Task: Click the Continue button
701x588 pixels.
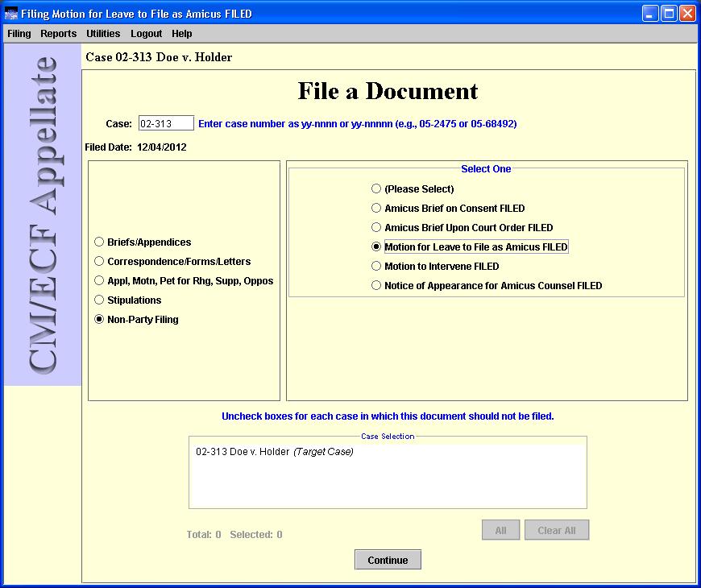Action: coord(388,559)
